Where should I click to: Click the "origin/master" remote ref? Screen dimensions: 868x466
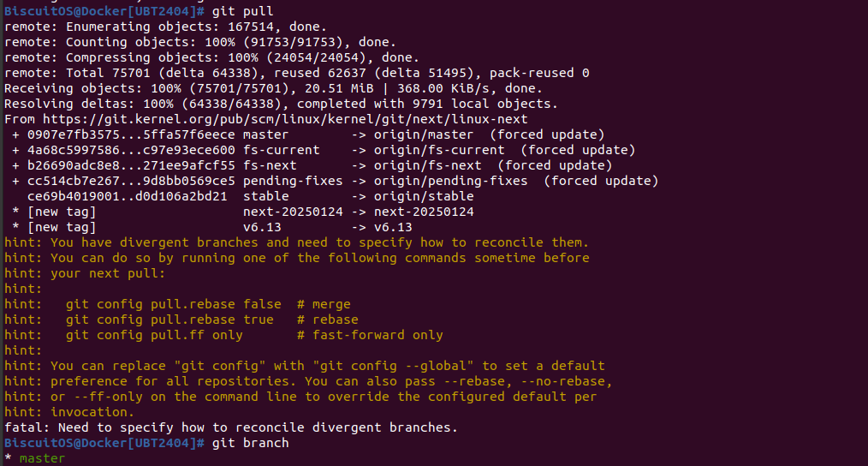(423, 134)
